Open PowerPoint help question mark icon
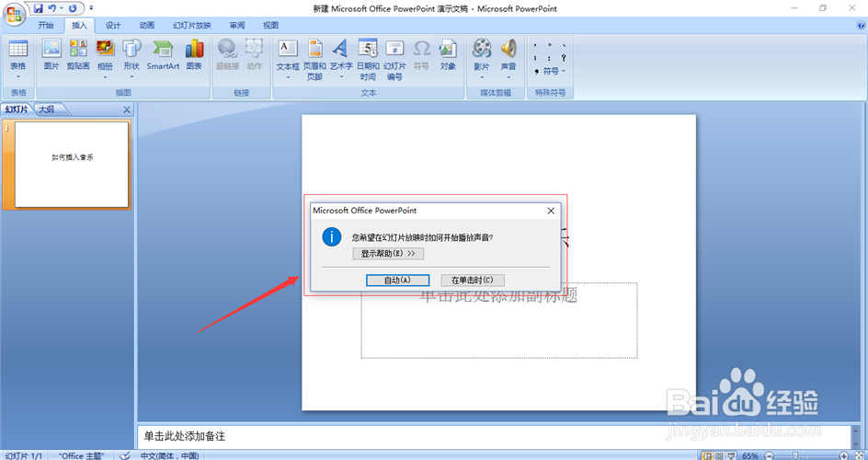Viewport: 868px width, 460px height. 861,26
